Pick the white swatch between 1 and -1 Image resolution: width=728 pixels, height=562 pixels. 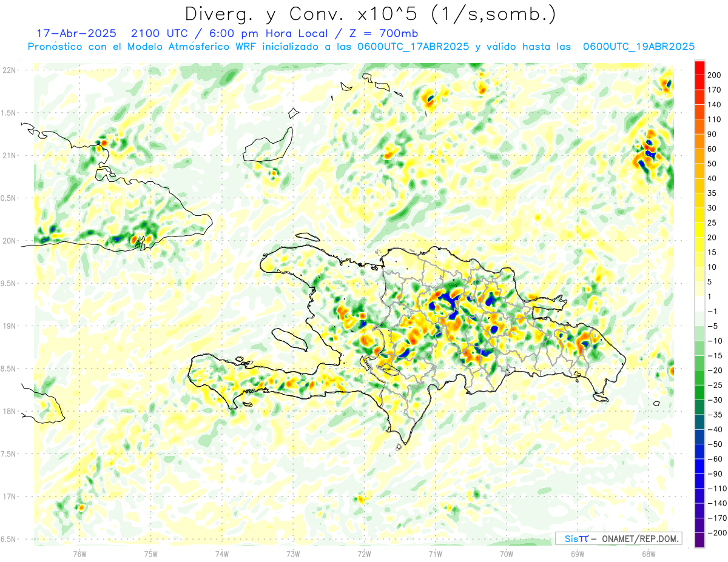(x=699, y=304)
